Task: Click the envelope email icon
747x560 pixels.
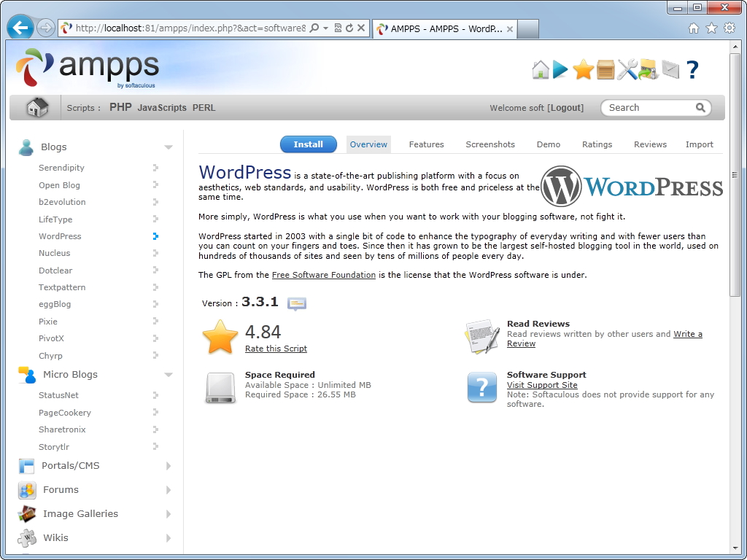Action: pos(670,69)
